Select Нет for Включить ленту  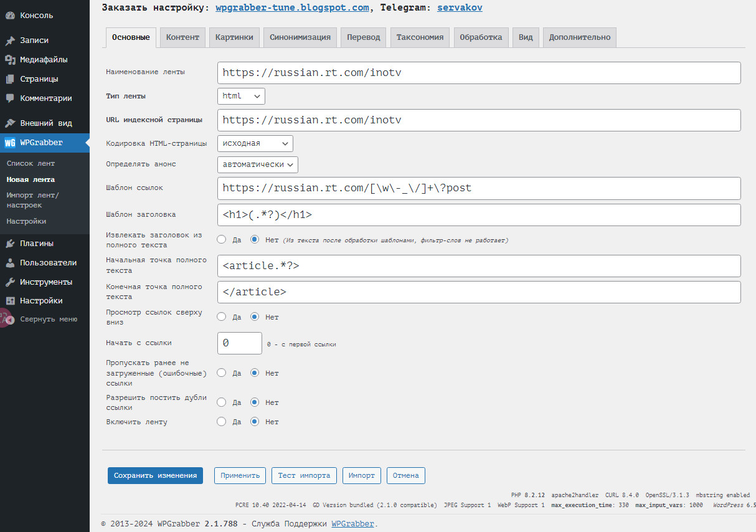(x=255, y=422)
